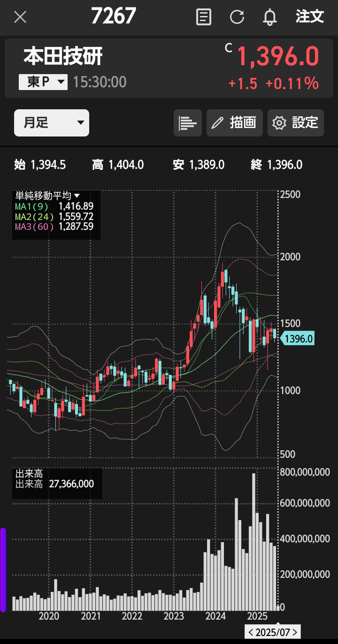Tap the purple side handle bar
Screen dimensions: 338x644
point(3,569)
